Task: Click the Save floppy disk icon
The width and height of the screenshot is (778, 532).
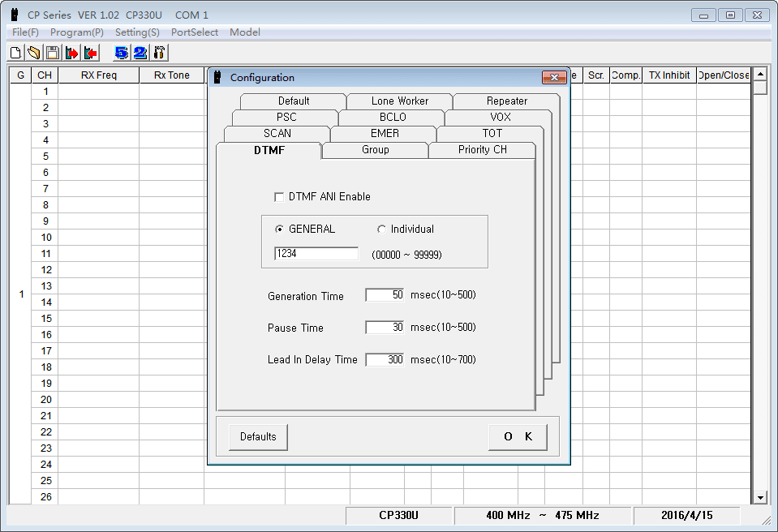Action: (x=53, y=53)
